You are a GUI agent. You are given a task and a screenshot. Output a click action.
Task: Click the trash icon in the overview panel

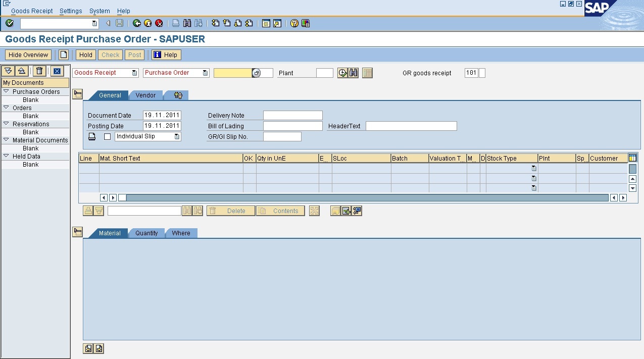40,71
